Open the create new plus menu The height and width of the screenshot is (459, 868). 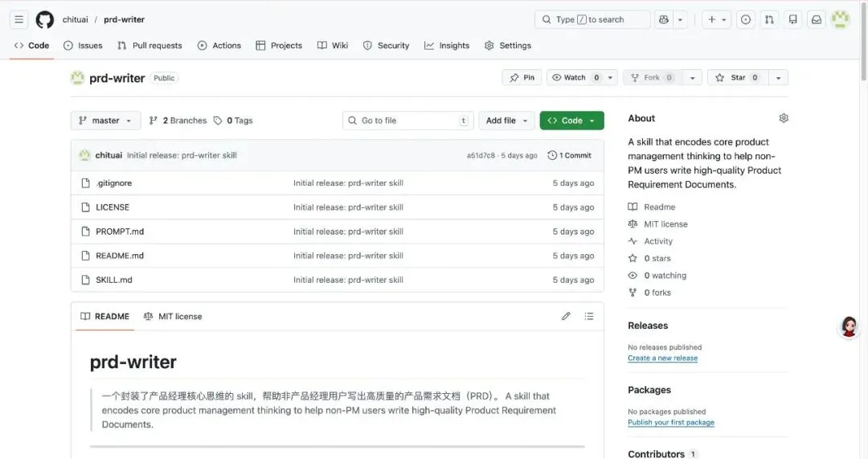(x=717, y=19)
